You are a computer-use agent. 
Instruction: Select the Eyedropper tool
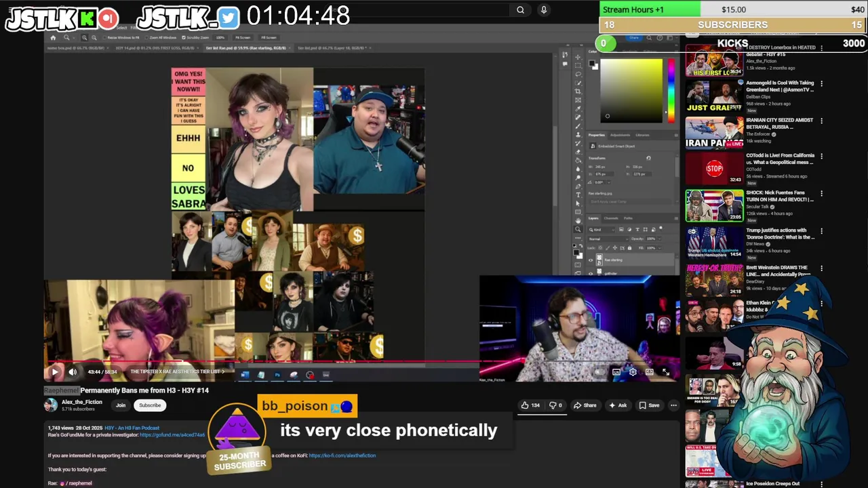tap(578, 109)
